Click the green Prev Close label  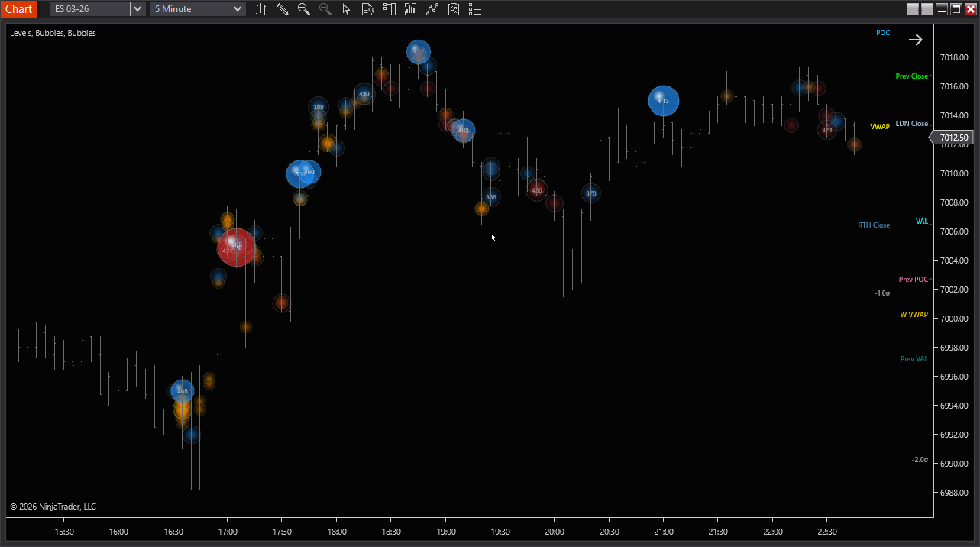point(912,76)
